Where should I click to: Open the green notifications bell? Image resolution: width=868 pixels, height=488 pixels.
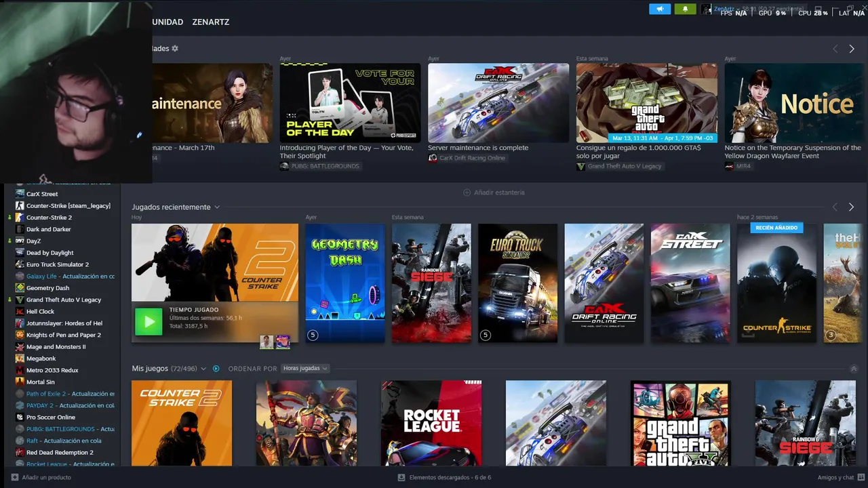click(686, 9)
